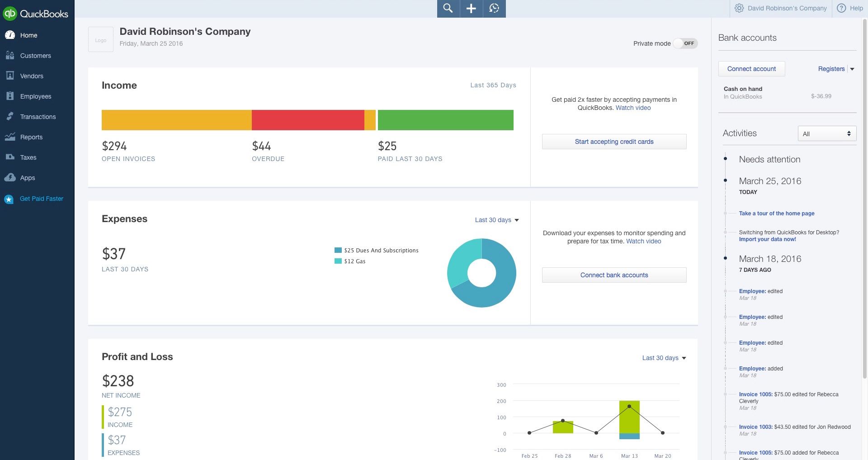The height and width of the screenshot is (460, 868).
Task: Expand Expenses Last 30 days dropdown
Action: (x=496, y=220)
